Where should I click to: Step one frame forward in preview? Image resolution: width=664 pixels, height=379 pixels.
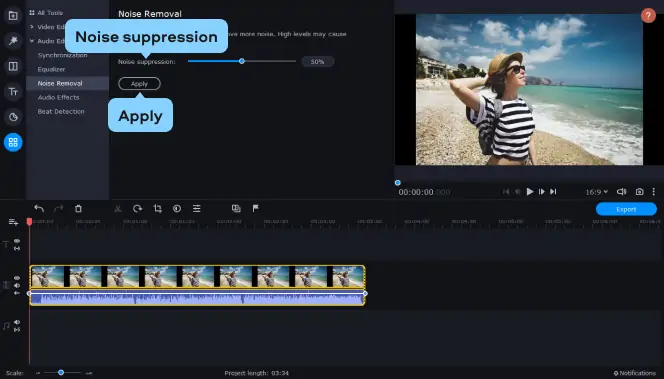[542, 192]
